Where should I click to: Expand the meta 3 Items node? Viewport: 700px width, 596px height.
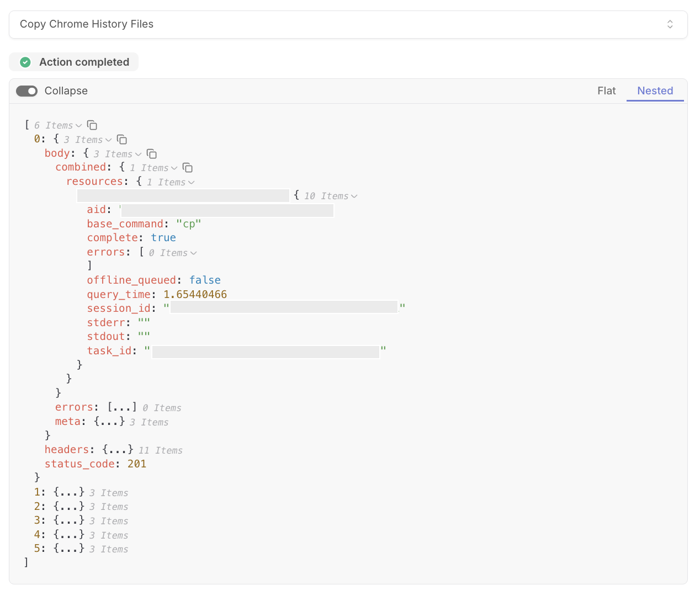(109, 422)
